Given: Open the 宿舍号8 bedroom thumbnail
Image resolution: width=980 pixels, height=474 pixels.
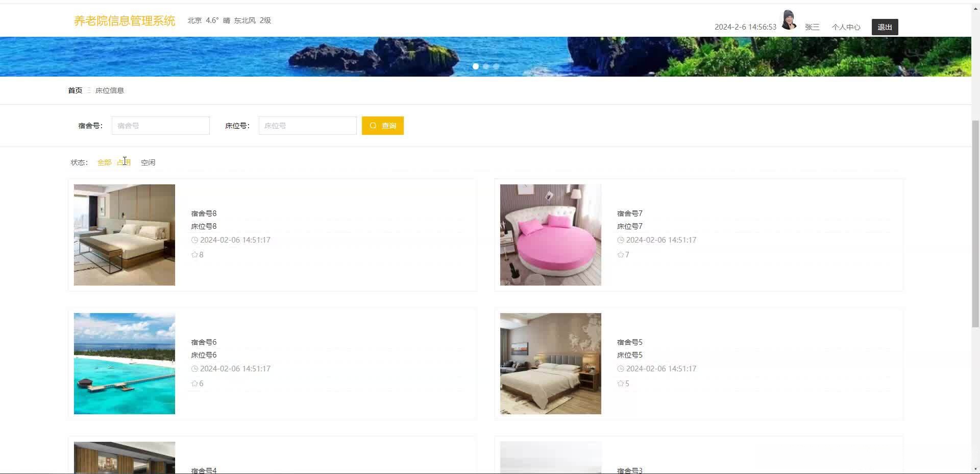Looking at the screenshot, I should (125, 235).
